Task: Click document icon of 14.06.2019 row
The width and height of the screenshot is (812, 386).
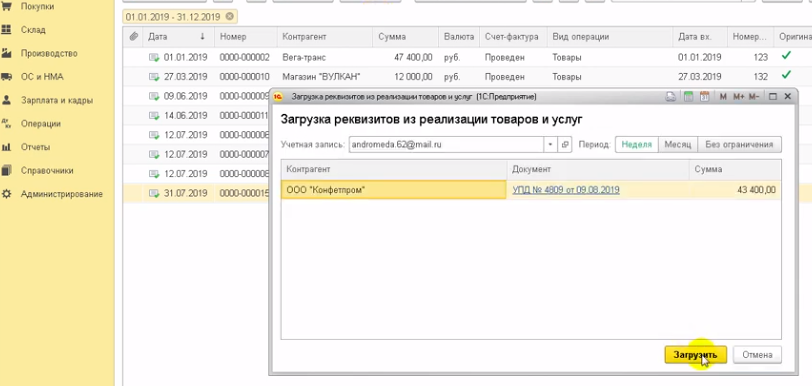Action: [x=154, y=116]
